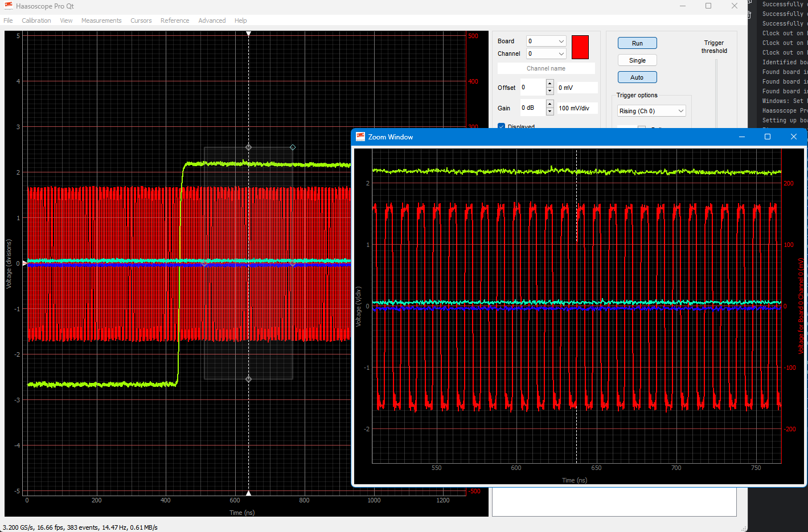Click the Zoom Window title bar icon
Viewport: 808px width, 532px height.
[360, 137]
